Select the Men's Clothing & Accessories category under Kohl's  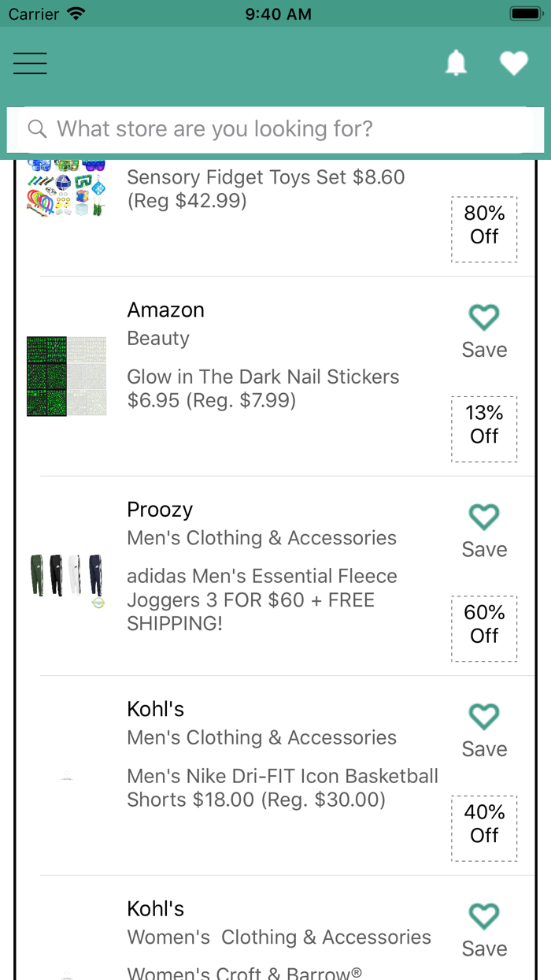pyautogui.click(x=261, y=737)
